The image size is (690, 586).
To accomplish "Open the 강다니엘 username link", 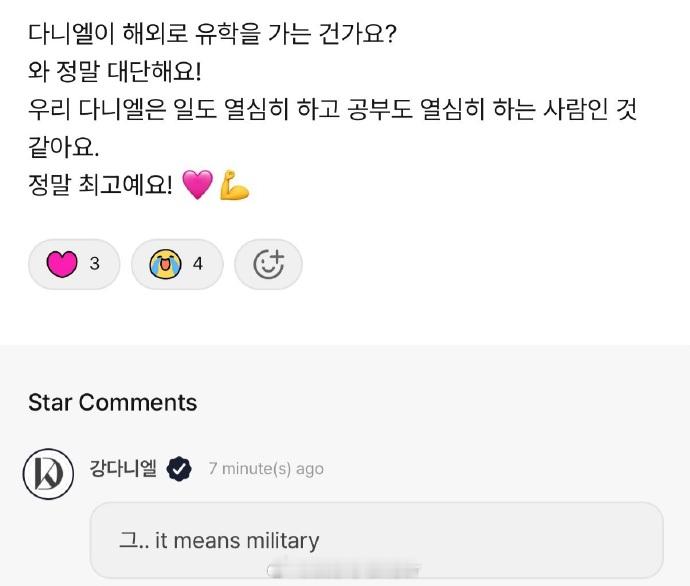I will point(123,468).
